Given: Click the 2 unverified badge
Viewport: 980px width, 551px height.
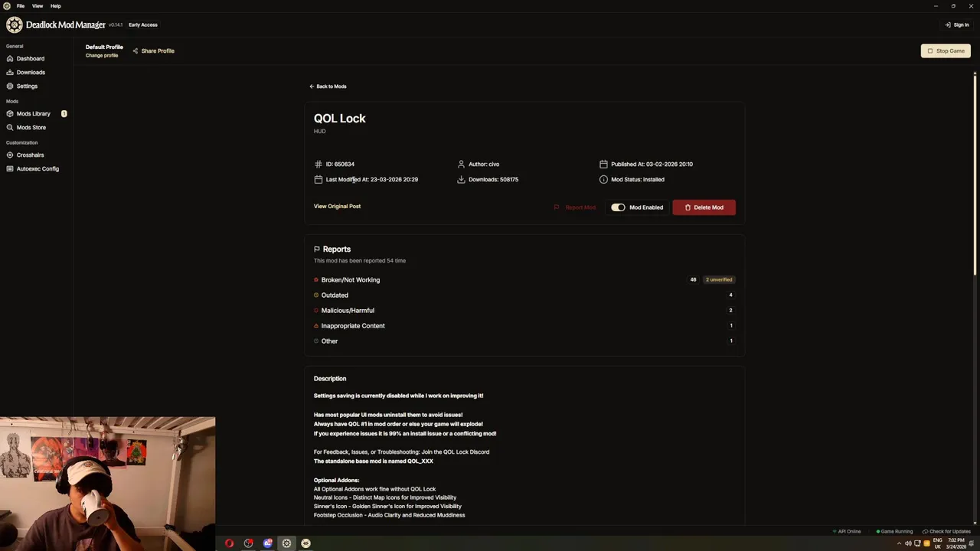Looking at the screenshot, I should 718,279.
